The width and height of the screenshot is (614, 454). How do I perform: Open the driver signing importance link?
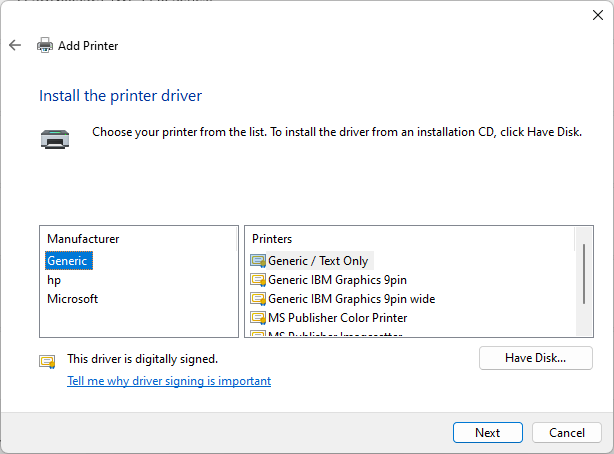(169, 381)
